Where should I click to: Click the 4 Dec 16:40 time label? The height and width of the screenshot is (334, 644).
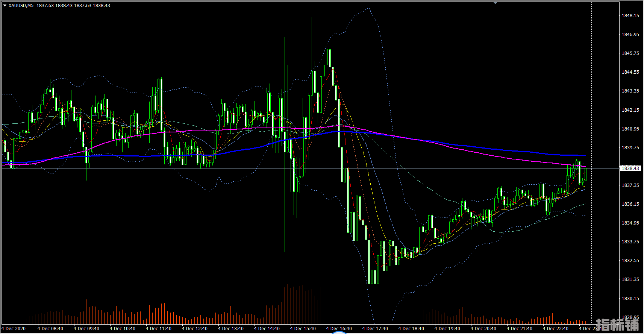[x=339, y=328]
